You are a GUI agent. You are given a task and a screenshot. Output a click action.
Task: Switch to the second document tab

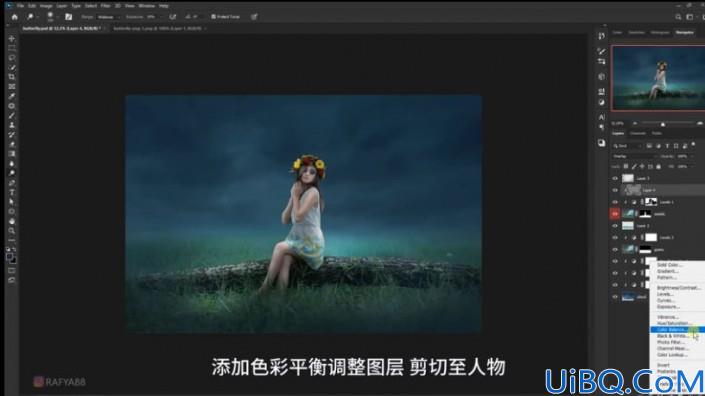(157, 28)
